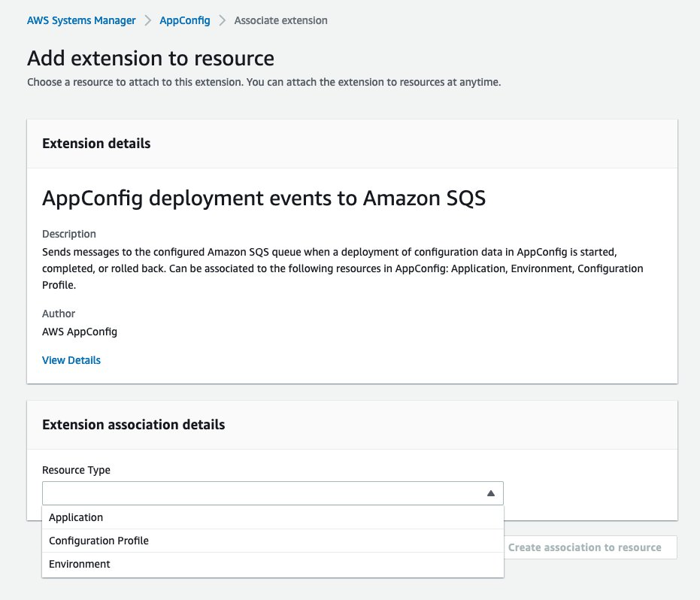This screenshot has height=600, width=700.
Task: Click the Extension details section header
Action: point(95,143)
